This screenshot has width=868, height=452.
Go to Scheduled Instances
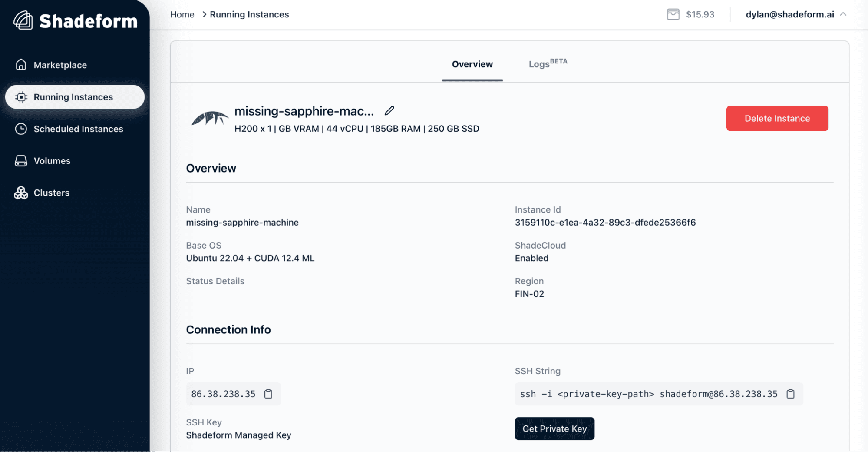click(75, 129)
